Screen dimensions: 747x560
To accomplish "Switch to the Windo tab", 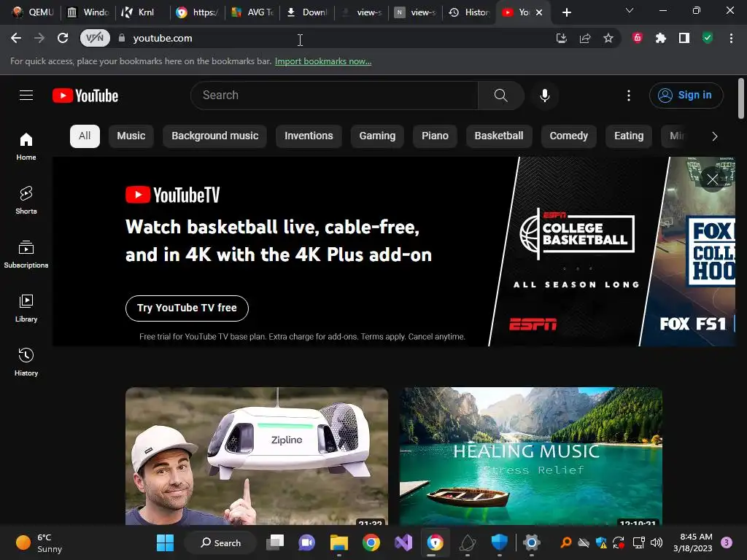I will click(88, 12).
